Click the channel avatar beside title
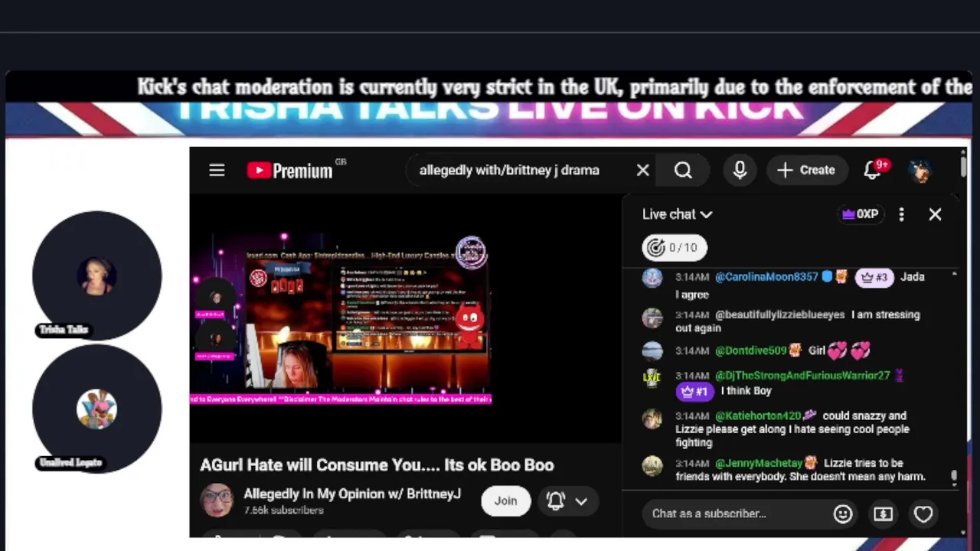Screen dimensions: 980x551 click(x=217, y=500)
